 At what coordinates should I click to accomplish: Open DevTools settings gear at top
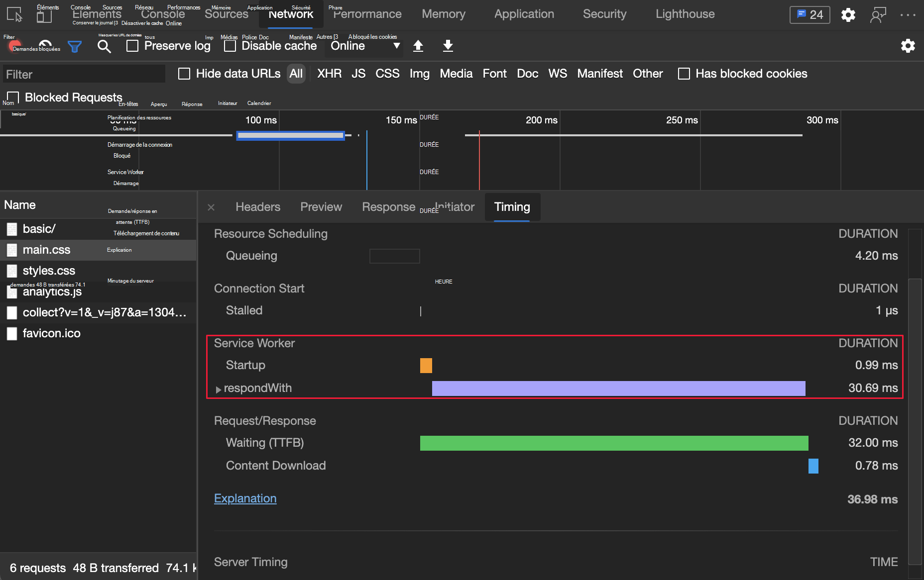click(x=848, y=15)
